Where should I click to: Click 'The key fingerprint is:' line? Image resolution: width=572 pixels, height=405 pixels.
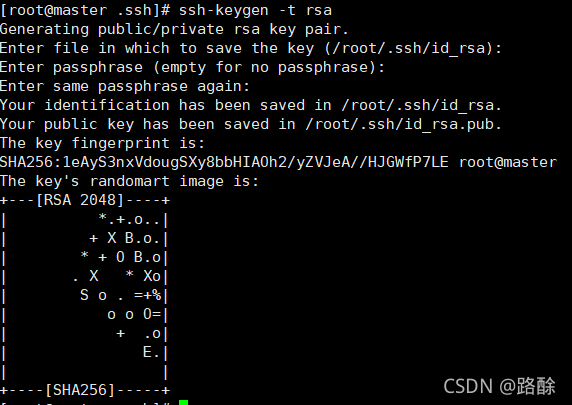click(x=102, y=143)
